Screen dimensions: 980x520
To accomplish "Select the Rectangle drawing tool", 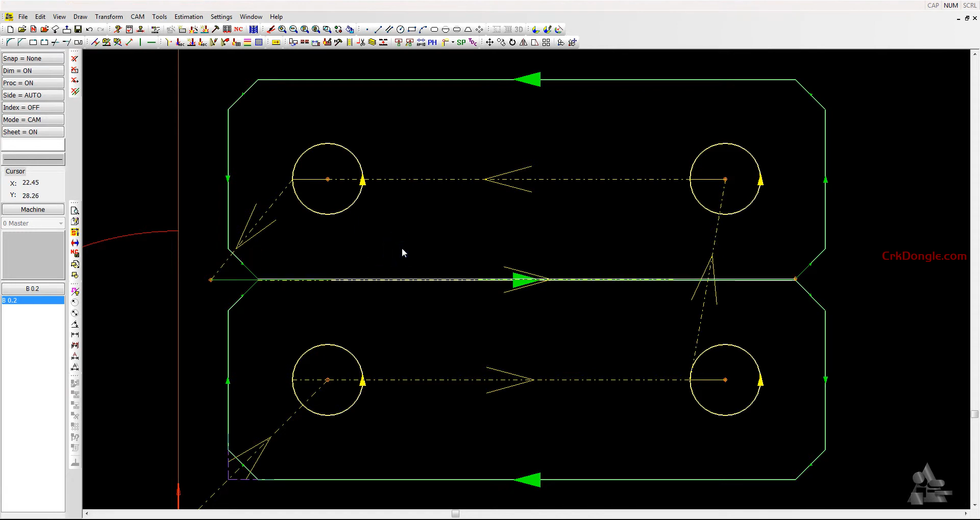I will click(412, 29).
